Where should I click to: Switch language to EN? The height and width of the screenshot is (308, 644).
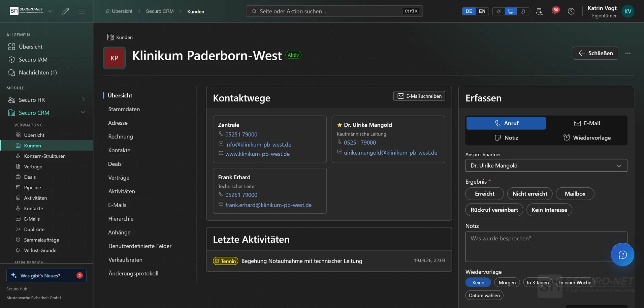click(x=482, y=11)
